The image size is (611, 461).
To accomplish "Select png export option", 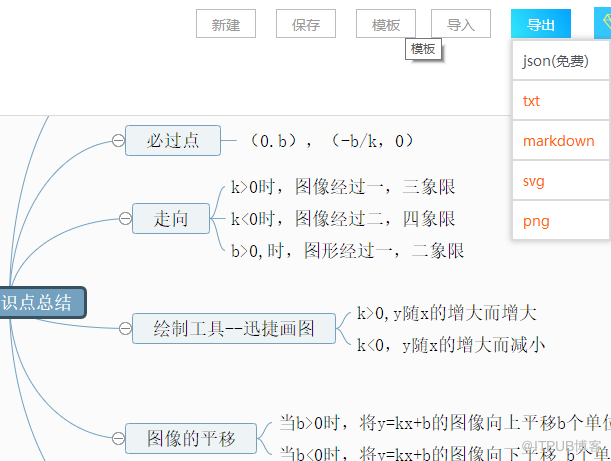I will click(x=561, y=221).
